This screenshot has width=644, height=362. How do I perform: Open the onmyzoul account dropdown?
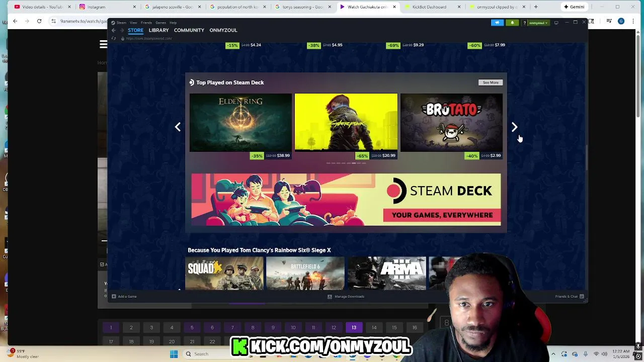click(538, 23)
